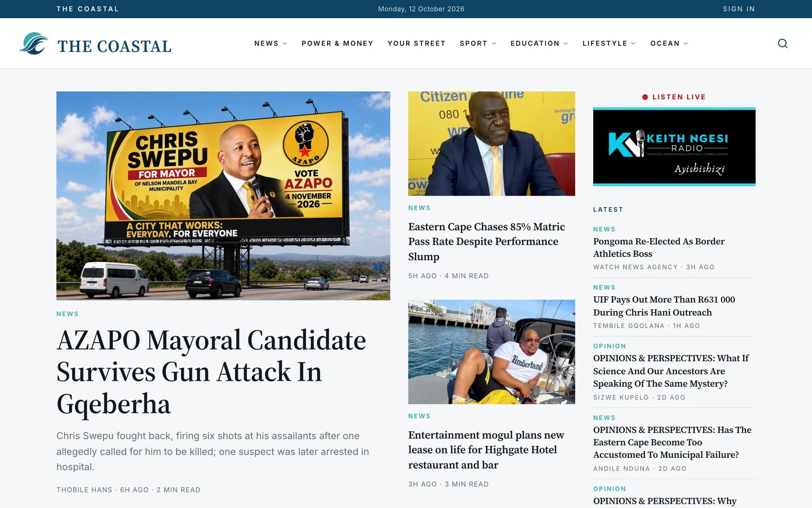This screenshot has height=508, width=812.
Task: Click Sizwe Kupelo byline
Action: (x=621, y=397)
